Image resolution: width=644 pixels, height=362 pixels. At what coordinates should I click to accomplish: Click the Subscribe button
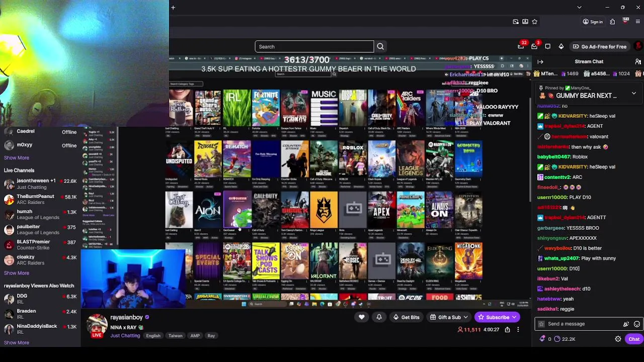tap(493, 317)
